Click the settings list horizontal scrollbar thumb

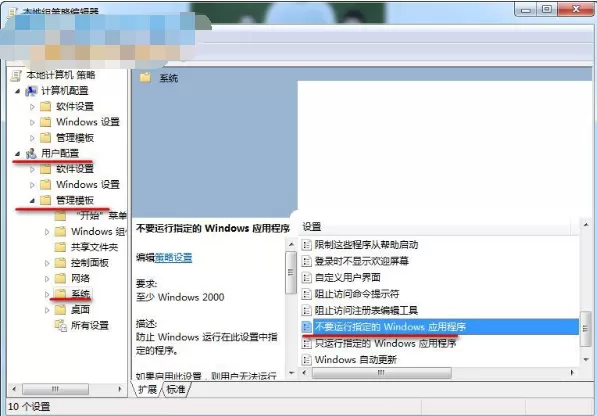pos(382,373)
